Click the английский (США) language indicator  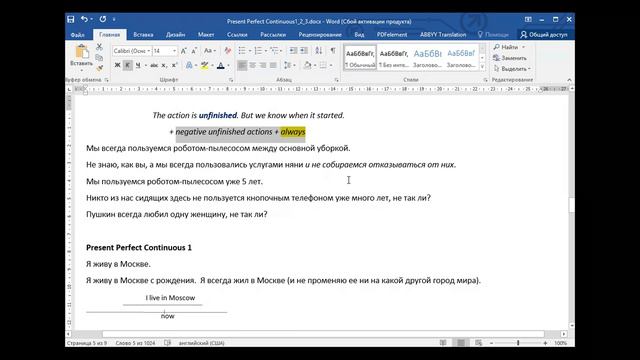click(x=201, y=343)
